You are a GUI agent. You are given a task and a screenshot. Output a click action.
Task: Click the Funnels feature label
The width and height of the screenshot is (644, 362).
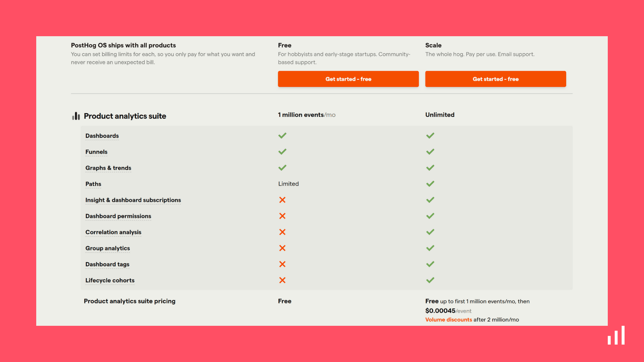96,152
